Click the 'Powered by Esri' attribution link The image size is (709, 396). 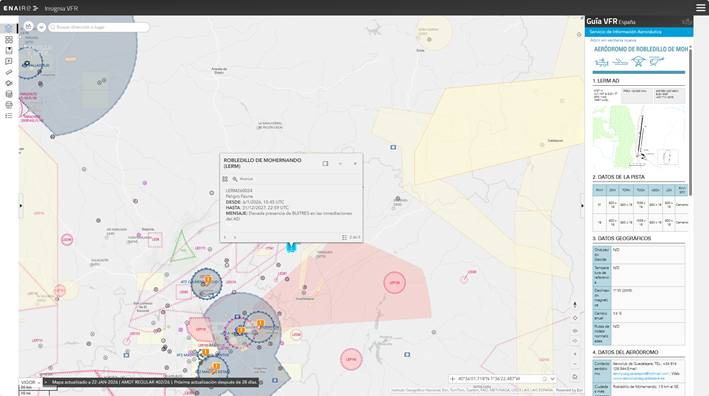(x=569, y=390)
